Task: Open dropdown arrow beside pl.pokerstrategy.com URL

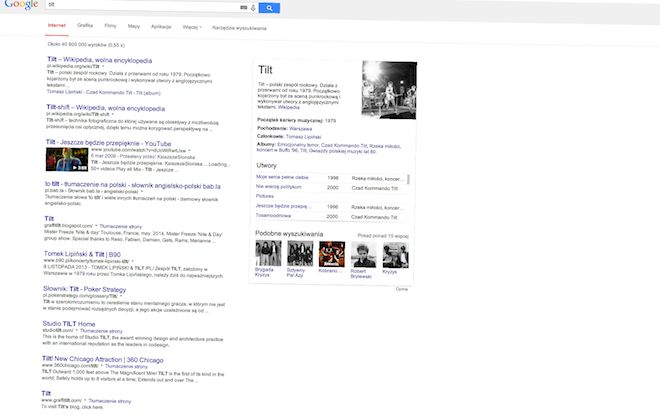Action: click(121, 296)
